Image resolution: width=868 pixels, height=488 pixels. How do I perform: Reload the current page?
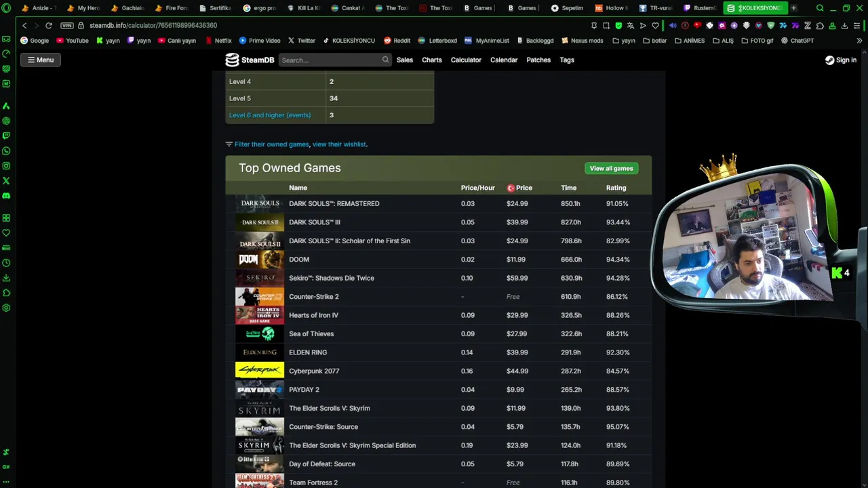49,25
